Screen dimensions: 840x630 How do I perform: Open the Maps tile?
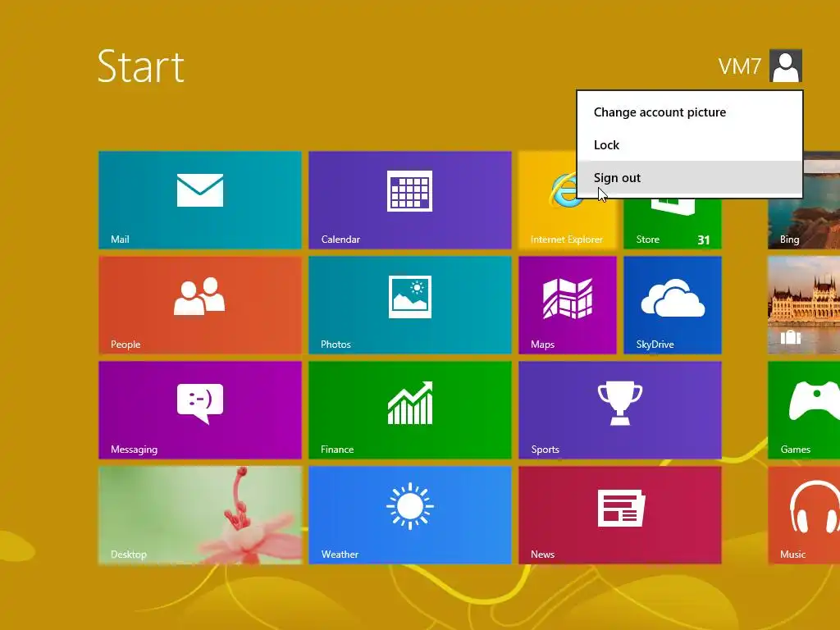point(568,305)
